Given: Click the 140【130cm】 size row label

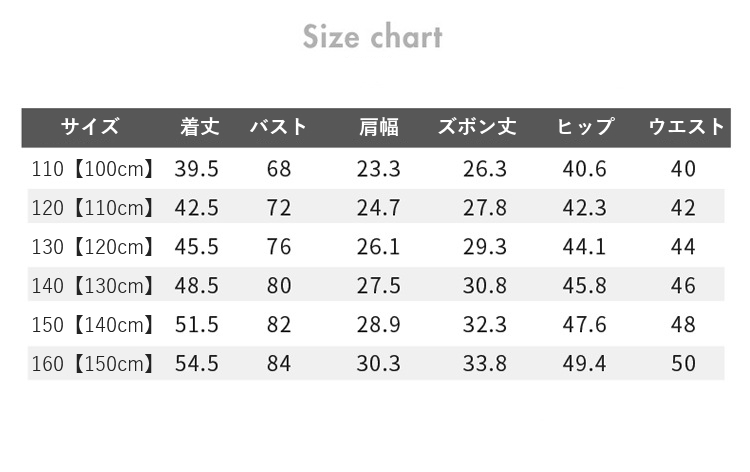Looking at the screenshot, I should [92, 286].
